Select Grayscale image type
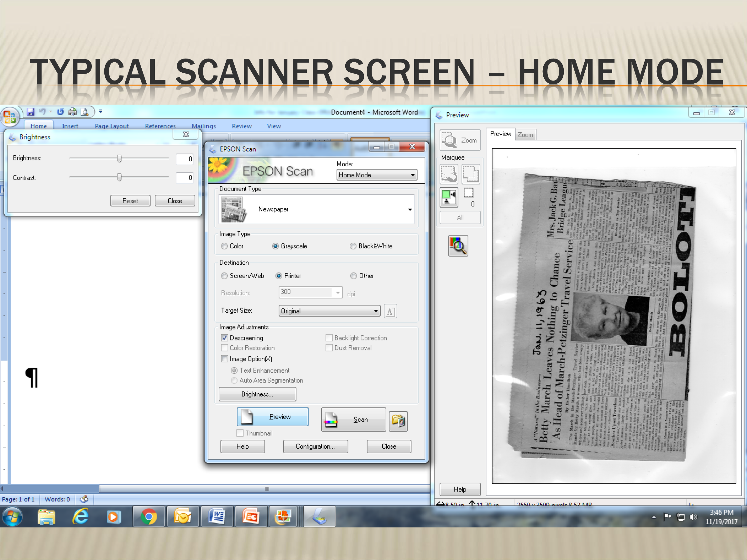The image size is (747, 560). [275, 246]
